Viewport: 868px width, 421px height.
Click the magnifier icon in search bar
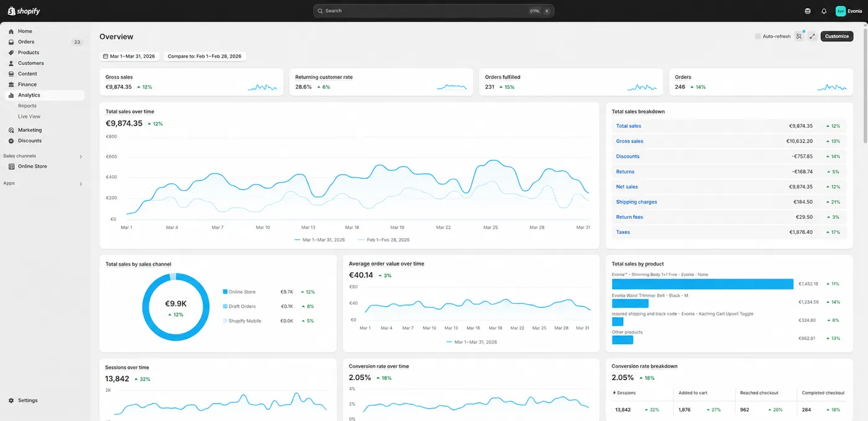coord(321,11)
